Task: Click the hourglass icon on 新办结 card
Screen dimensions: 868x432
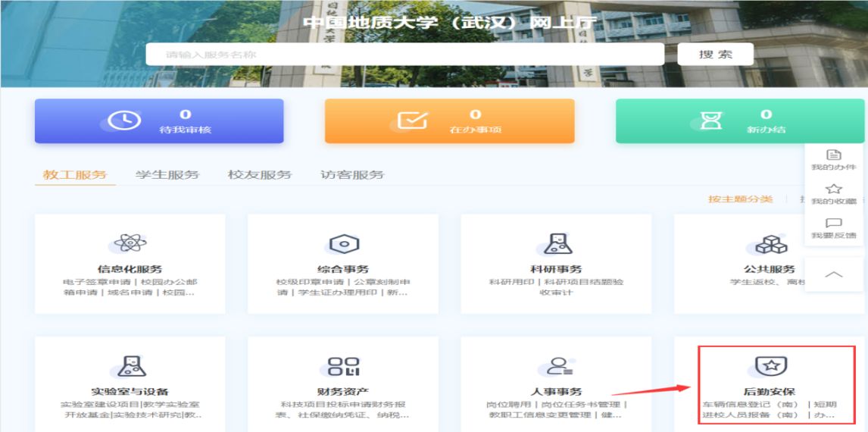Action: click(710, 121)
